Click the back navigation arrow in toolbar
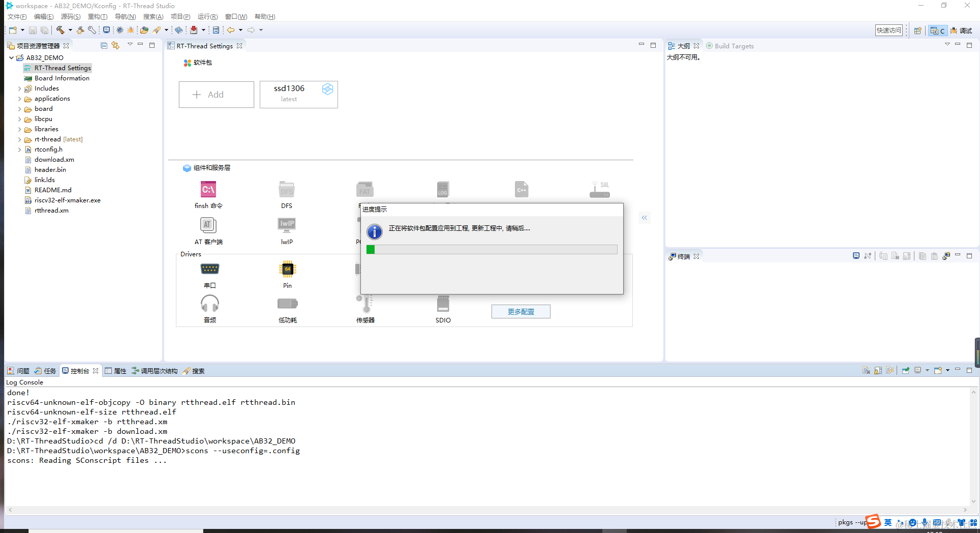This screenshot has width=980, height=533. coord(231,30)
